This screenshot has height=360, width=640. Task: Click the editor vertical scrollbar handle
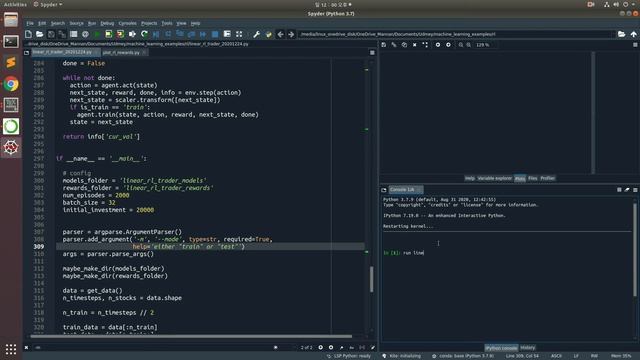[371, 279]
